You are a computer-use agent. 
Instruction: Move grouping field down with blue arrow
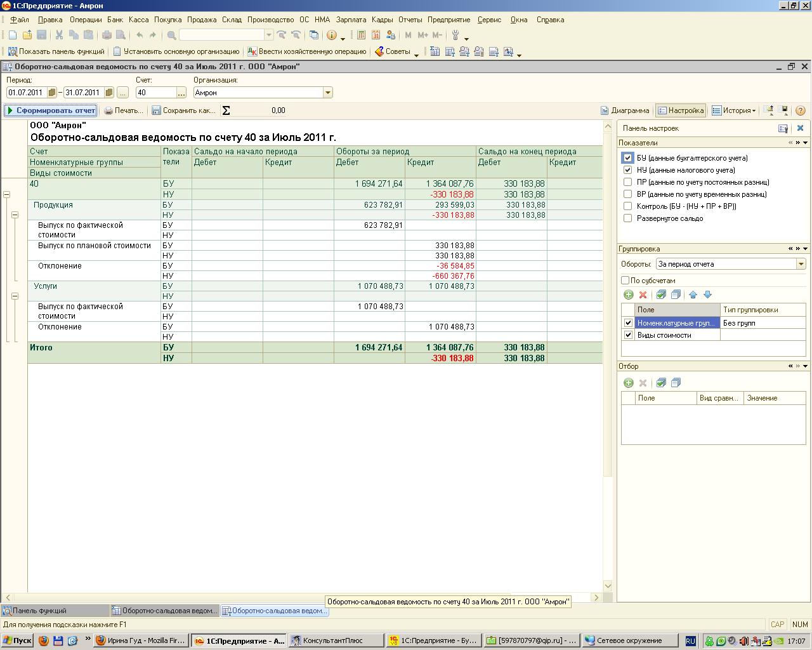pos(707,295)
